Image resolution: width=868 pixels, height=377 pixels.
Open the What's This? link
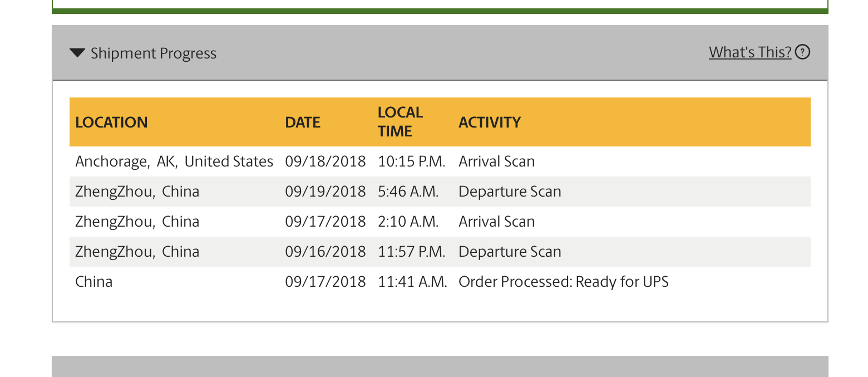click(750, 52)
